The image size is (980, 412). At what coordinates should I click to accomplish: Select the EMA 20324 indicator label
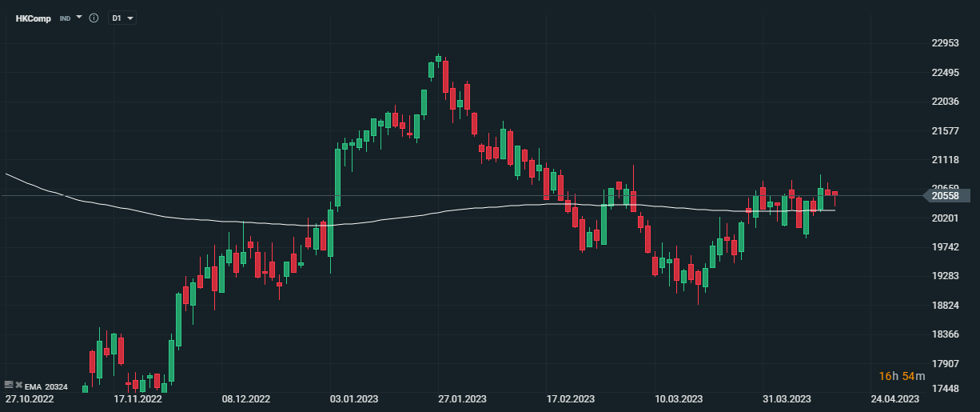(46, 387)
